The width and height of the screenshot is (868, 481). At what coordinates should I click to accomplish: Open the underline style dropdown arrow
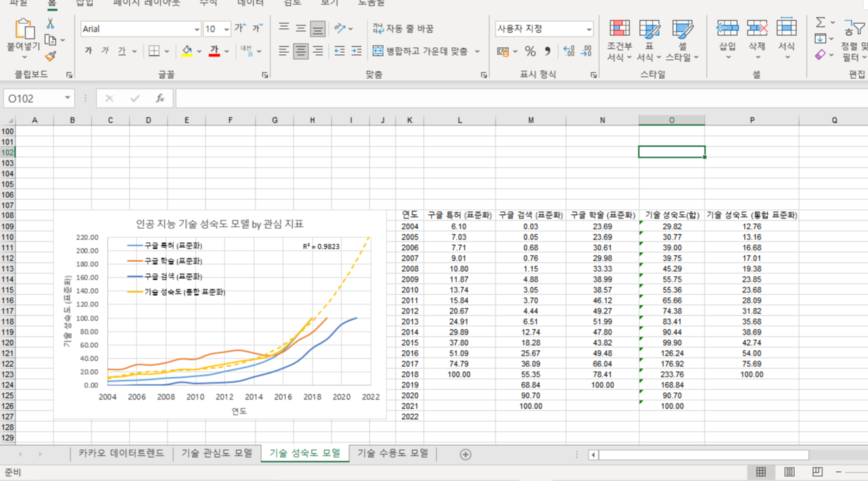(x=133, y=51)
